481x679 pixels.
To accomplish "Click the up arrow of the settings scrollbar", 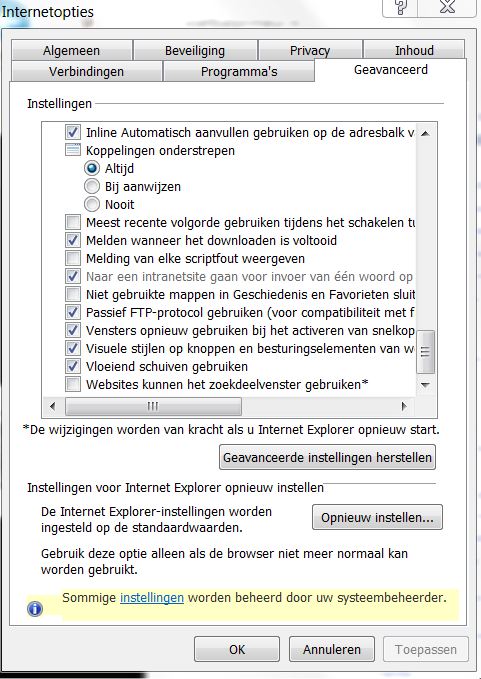I will pyautogui.click(x=425, y=133).
